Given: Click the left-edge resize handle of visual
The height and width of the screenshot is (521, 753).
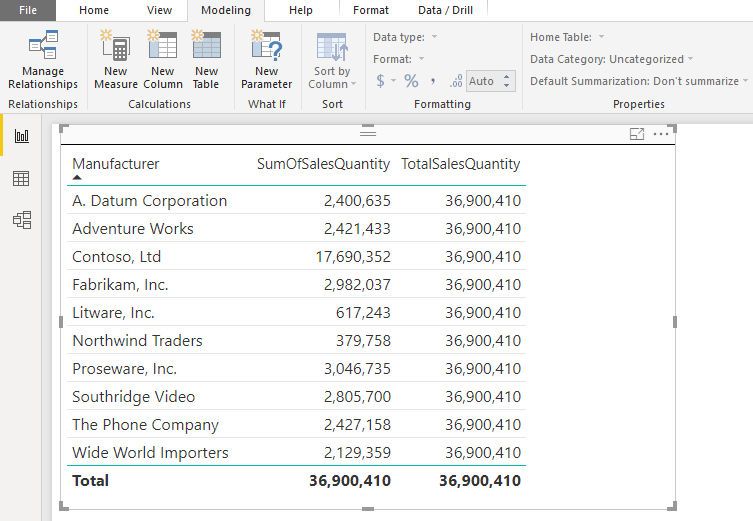Looking at the screenshot, I should click(61, 322).
